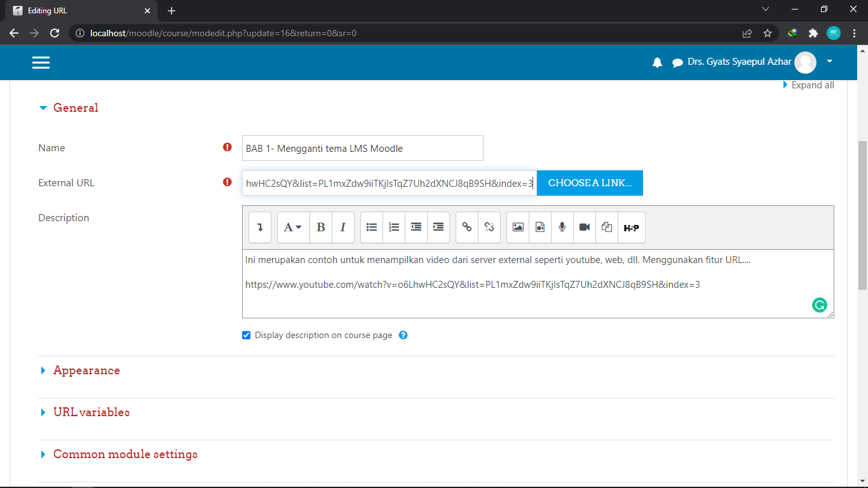Viewport: 868px width, 488px height.
Task: Outdent the selected text
Action: (416, 227)
